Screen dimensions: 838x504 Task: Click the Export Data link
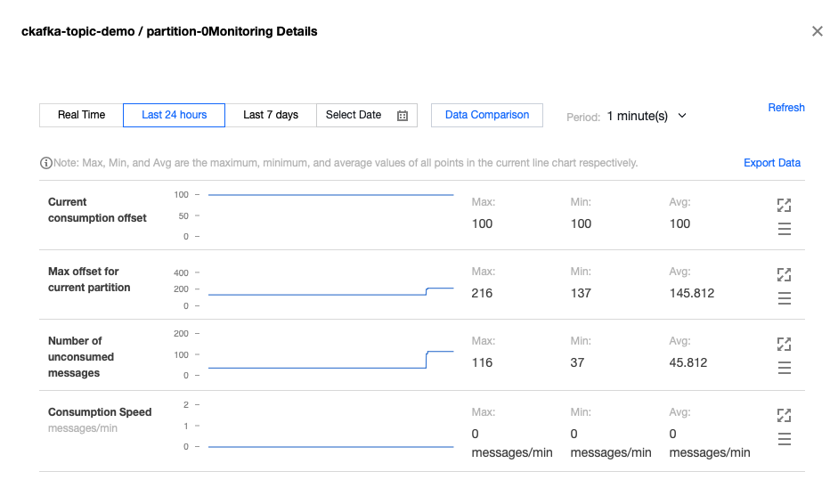coord(772,163)
